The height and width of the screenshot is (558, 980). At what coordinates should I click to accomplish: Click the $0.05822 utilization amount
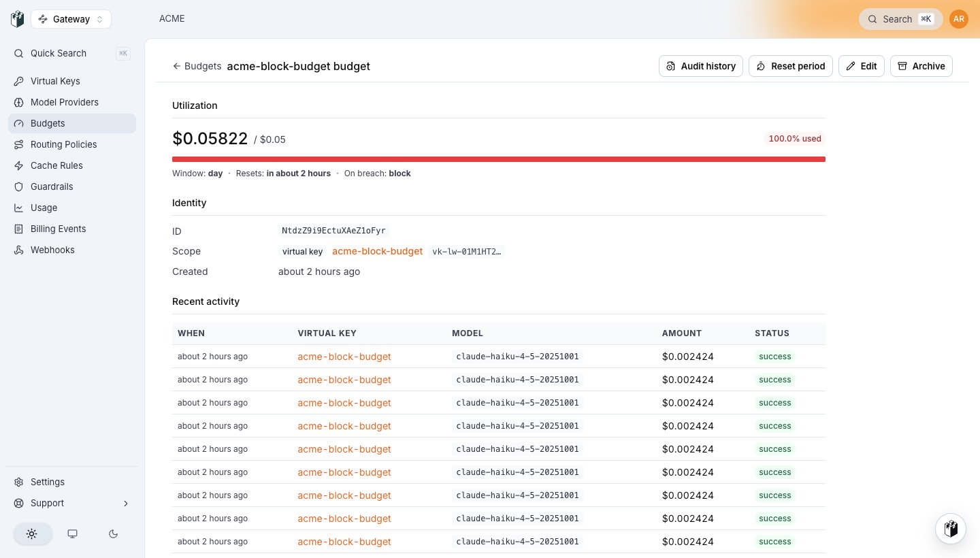pos(210,139)
